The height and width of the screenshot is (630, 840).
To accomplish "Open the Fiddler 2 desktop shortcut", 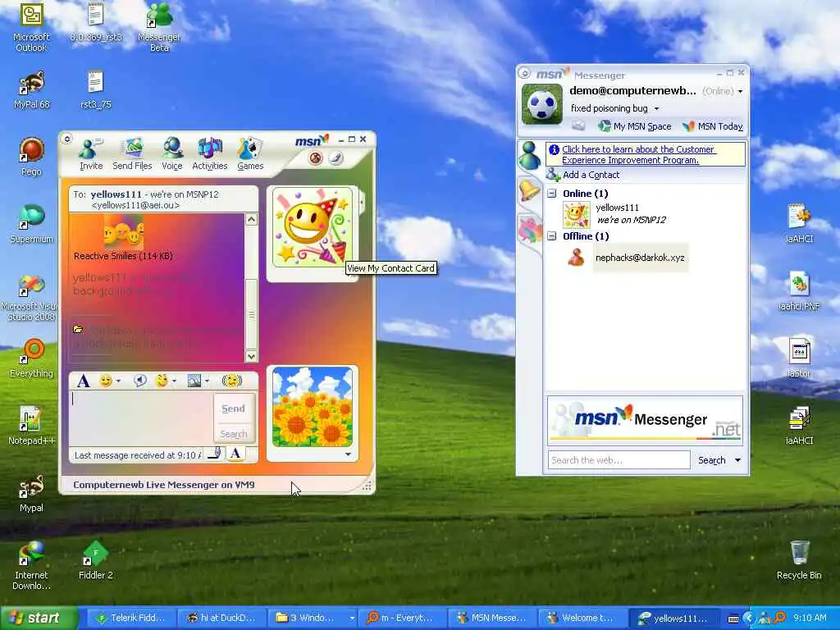I will (x=95, y=561).
